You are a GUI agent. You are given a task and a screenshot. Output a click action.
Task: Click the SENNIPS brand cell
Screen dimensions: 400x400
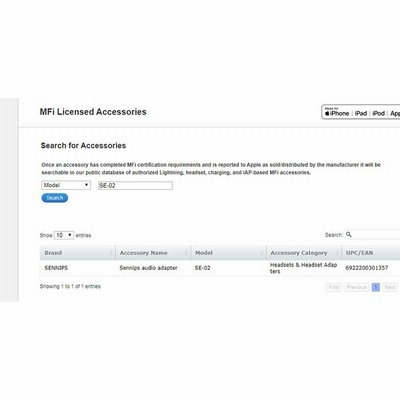(56, 268)
